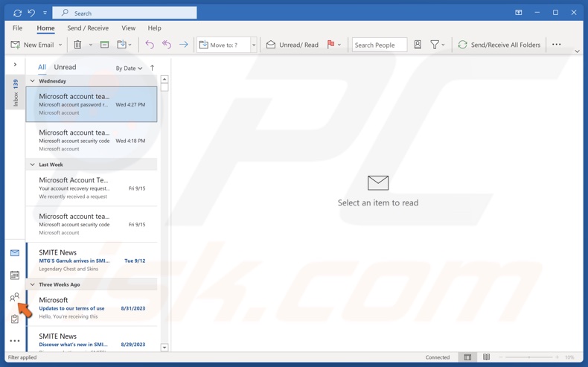588x367 pixels.
Task: Open the Address Book icon
Action: click(x=418, y=45)
